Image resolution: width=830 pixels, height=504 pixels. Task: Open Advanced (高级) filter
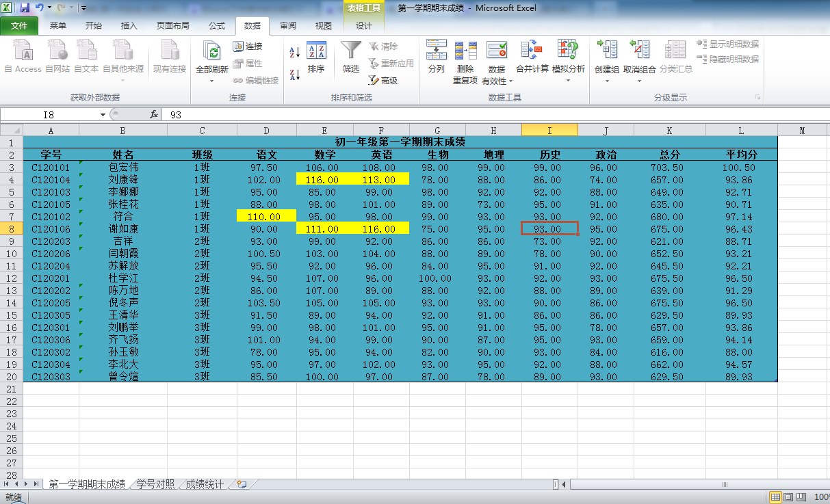point(383,81)
